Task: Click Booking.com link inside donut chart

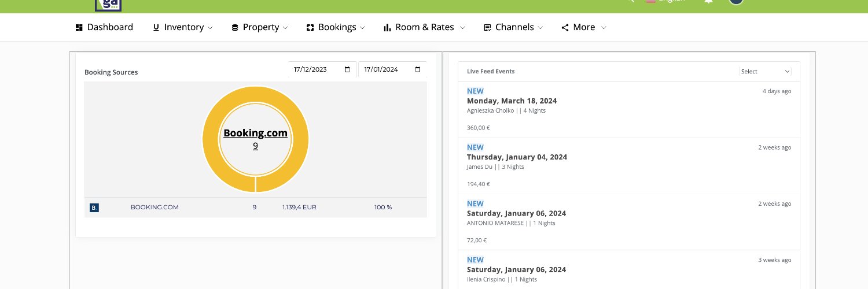Action: [255, 133]
